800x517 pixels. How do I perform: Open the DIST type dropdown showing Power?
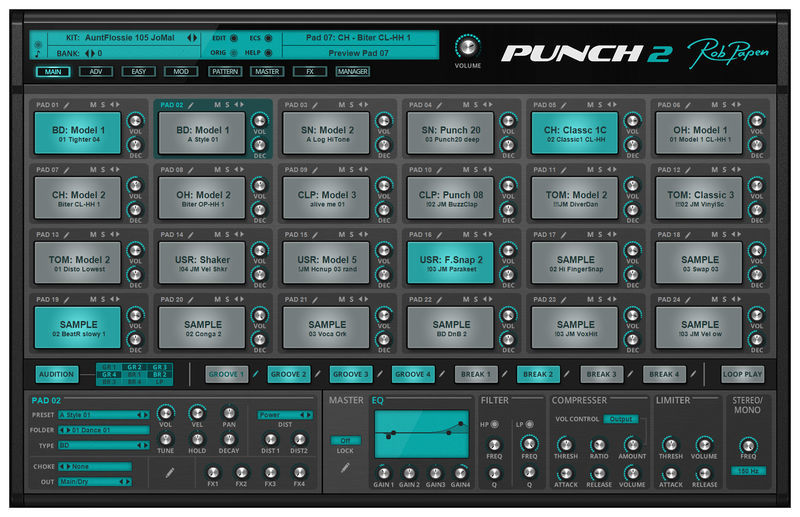coord(285,415)
